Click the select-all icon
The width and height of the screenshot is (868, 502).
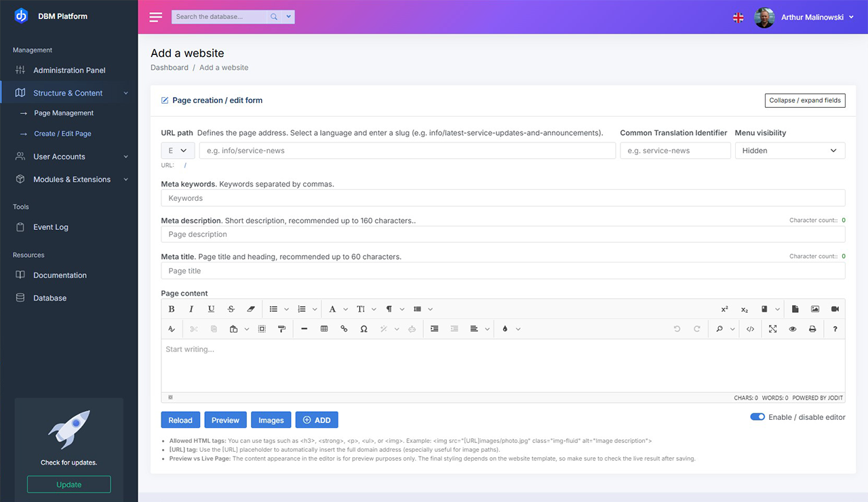pos(262,329)
